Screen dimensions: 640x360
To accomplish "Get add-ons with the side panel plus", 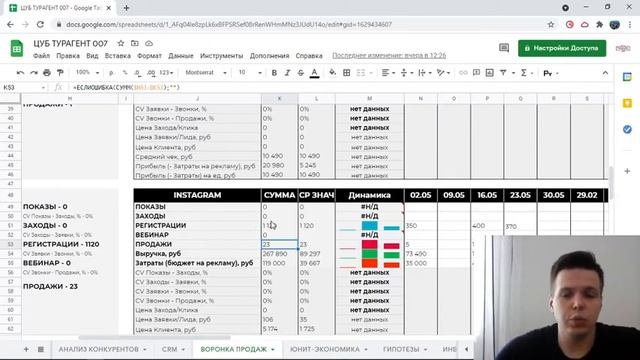I will pos(627,171).
